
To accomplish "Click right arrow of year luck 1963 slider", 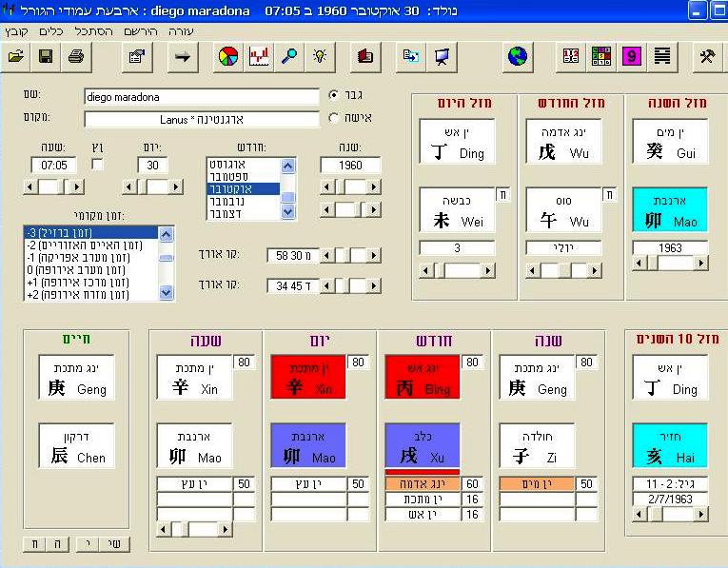I will click(700, 264).
